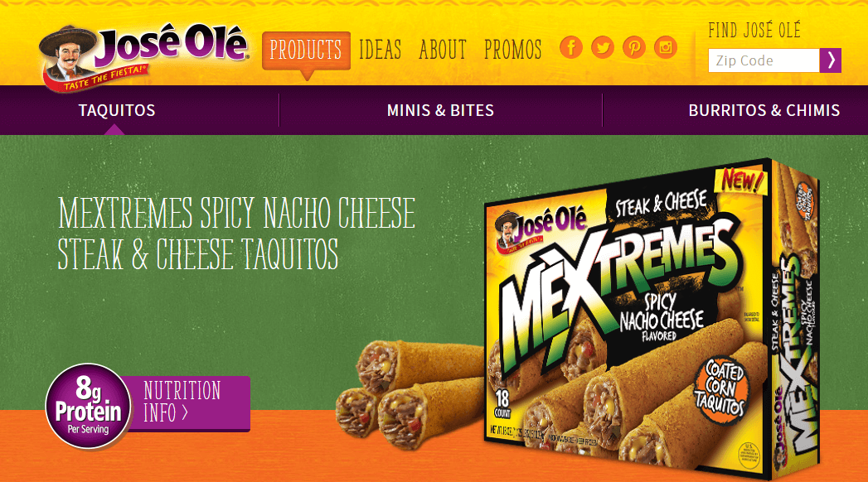Open the Products menu
Screen dimensions: 868x482
pos(306,51)
